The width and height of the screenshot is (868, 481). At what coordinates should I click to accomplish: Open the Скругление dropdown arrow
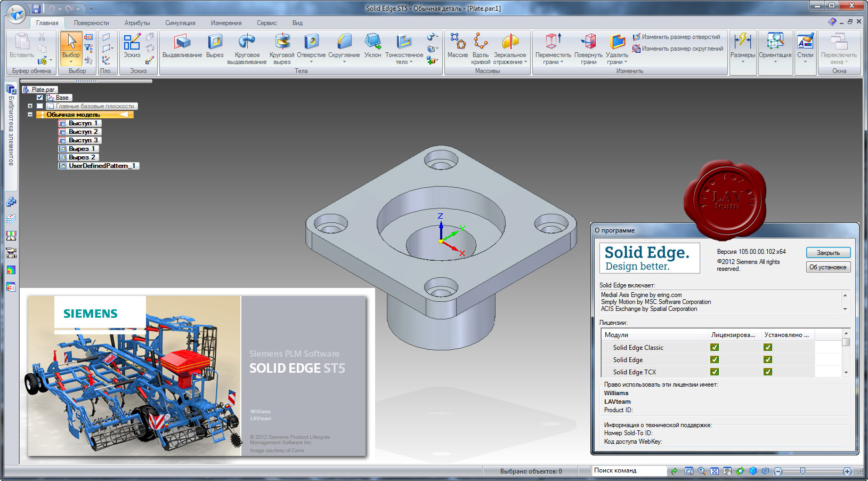[344, 62]
